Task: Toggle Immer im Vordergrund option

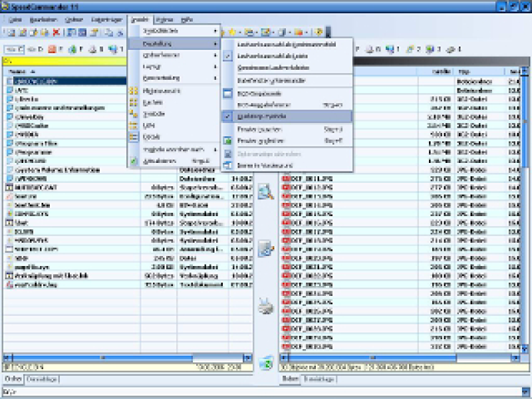Action: [287, 166]
